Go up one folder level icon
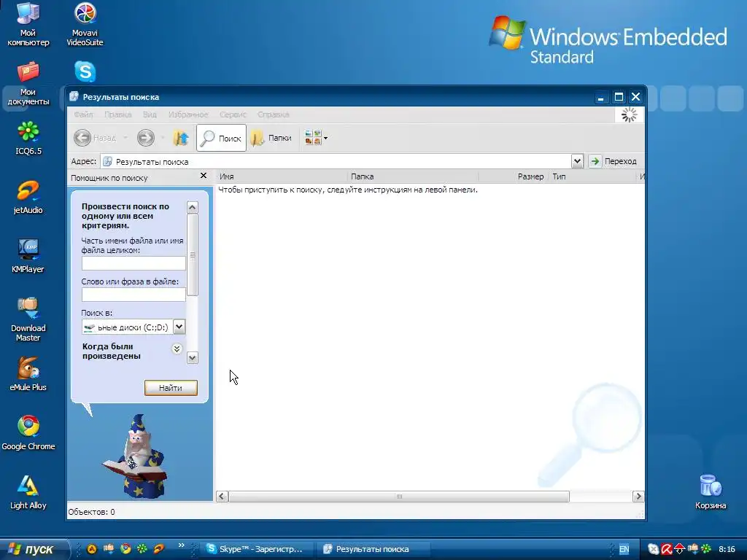Screen dimensions: 747x560 [181, 138]
